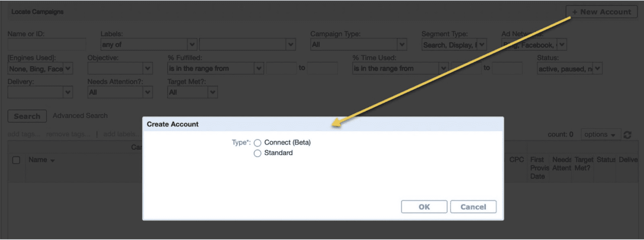Open the Labels 'any of' dropdown
Screen dimensions: 644x240
coord(149,45)
